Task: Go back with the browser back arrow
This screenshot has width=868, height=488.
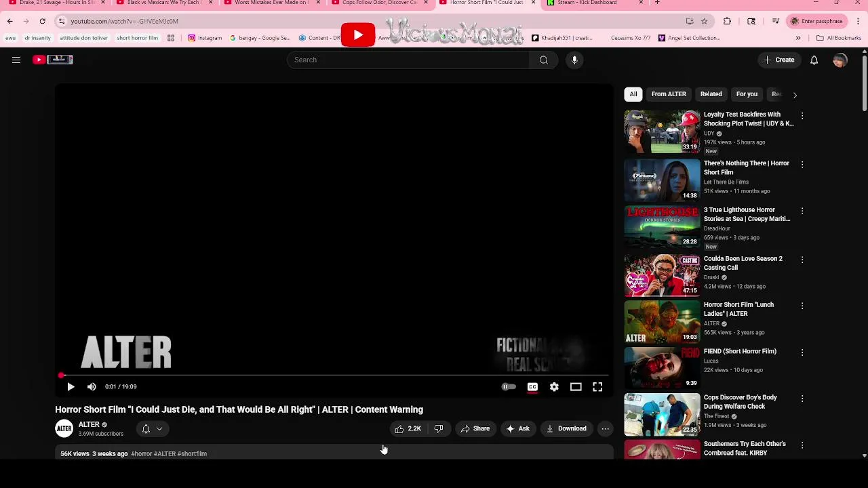Action: pyautogui.click(x=10, y=21)
